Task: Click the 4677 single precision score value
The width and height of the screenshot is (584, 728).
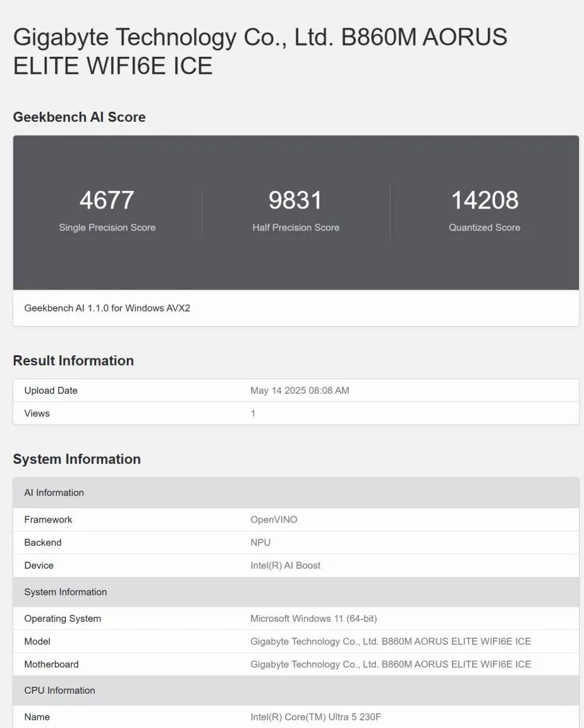Action: (107, 200)
